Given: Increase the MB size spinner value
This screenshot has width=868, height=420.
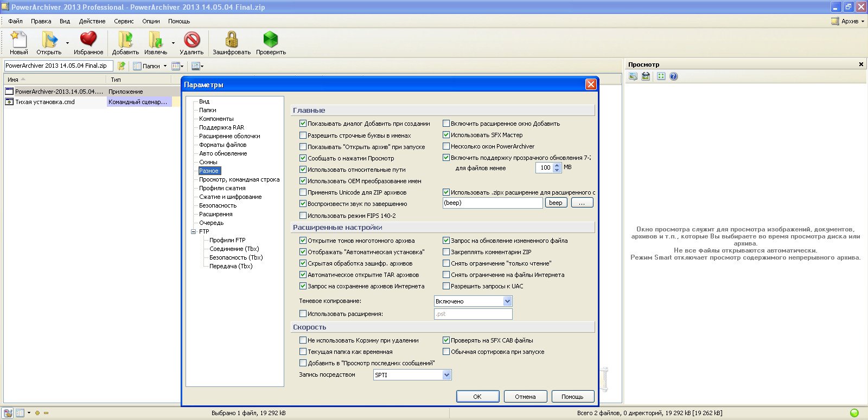Looking at the screenshot, I should click(557, 165).
